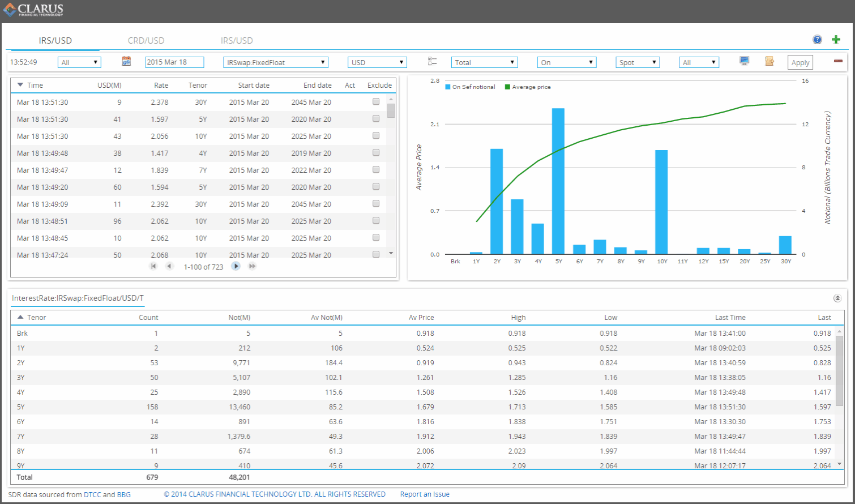Viewport: 855px width, 504px height.
Task: Click the monitor display icon
Action: pos(745,61)
